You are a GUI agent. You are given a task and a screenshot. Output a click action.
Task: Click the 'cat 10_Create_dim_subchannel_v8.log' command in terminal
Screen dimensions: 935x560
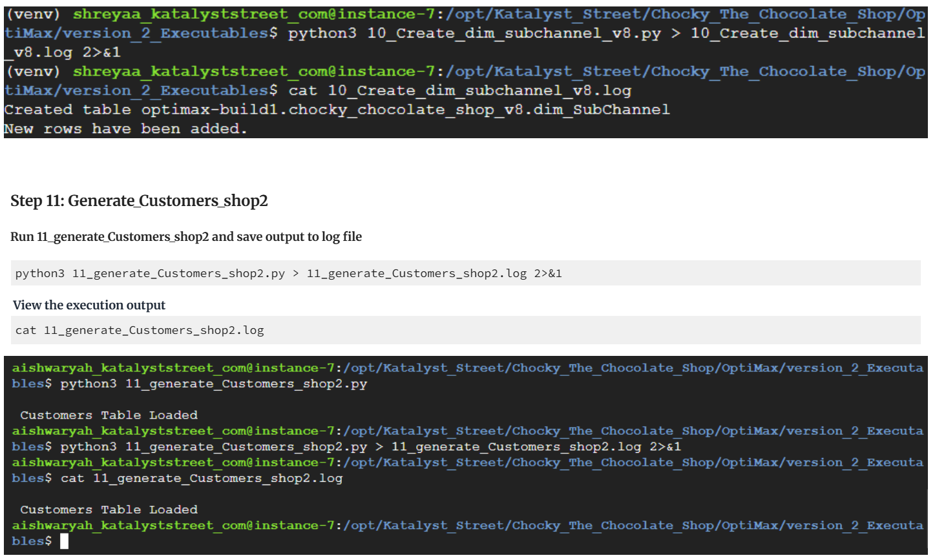pos(460,90)
